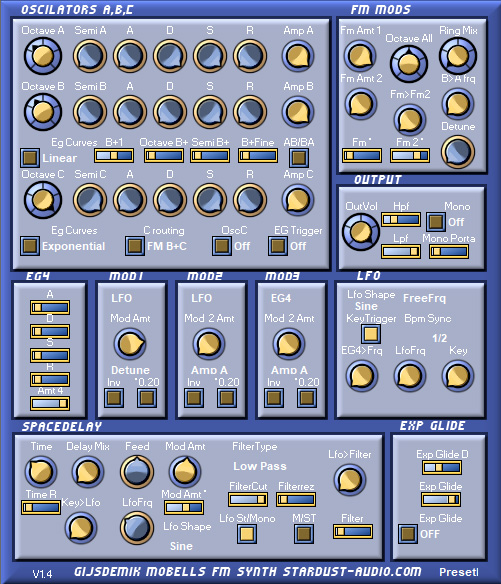Open the Presetl menu

point(459,572)
